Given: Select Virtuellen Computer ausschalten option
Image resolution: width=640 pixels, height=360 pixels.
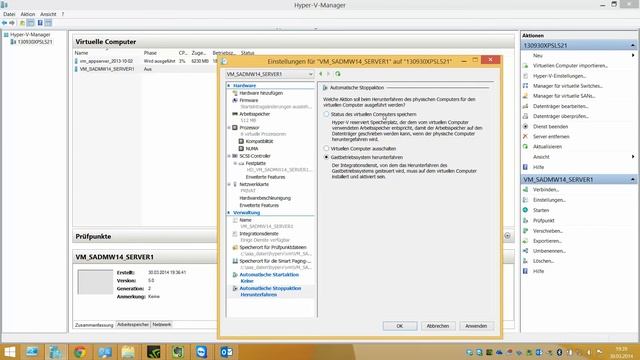Looking at the screenshot, I should (326, 149).
